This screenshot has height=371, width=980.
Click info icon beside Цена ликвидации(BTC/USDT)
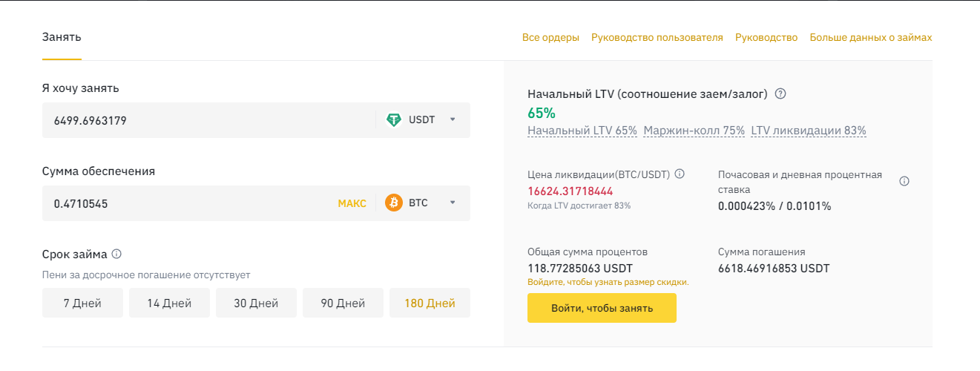[680, 174]
